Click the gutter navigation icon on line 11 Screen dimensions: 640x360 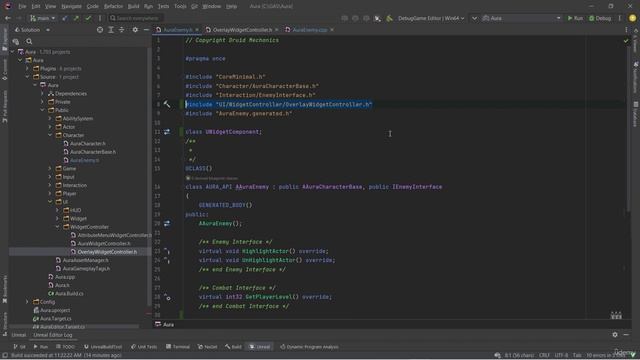tap(167, 132)
